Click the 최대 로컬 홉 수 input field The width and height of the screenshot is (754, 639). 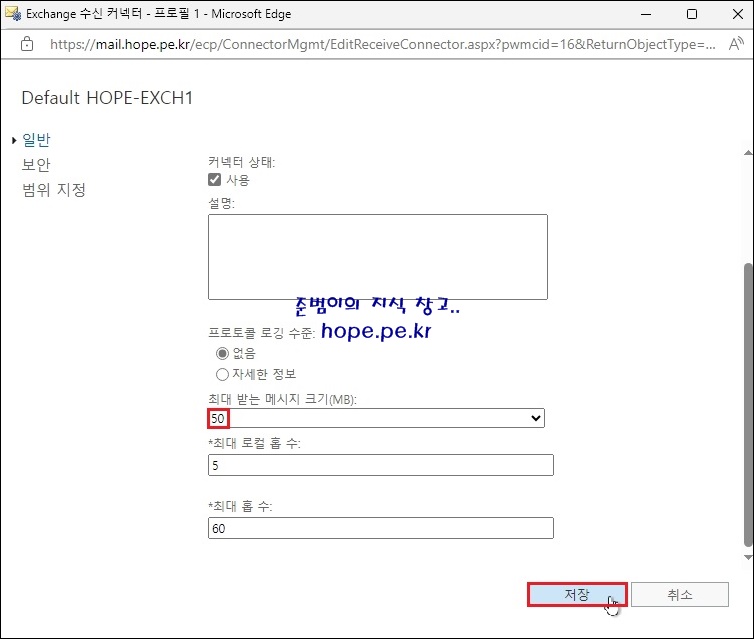coord(381,465)
